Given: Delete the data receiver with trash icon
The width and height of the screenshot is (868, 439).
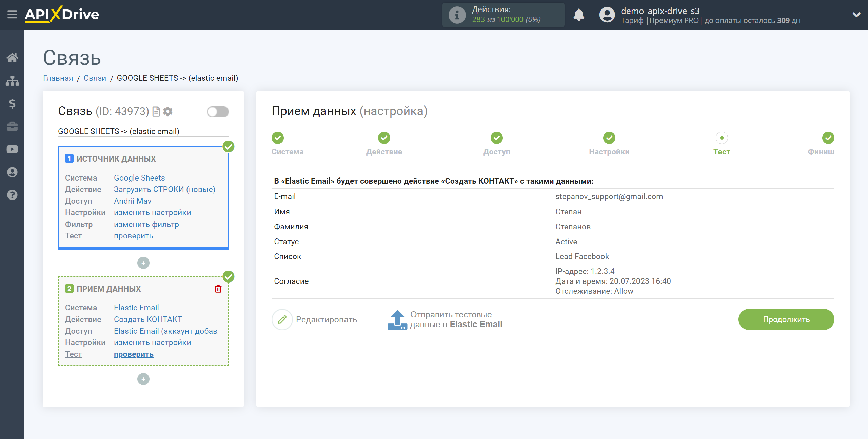Looking at the screenshot, I should [218, 289].
